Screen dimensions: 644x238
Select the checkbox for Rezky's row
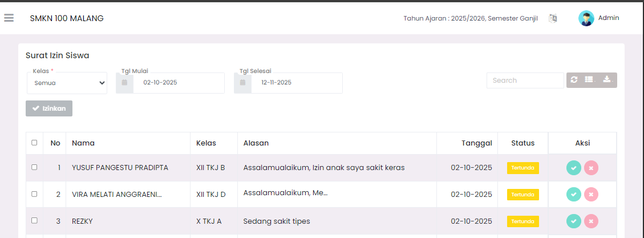[34, 220]
